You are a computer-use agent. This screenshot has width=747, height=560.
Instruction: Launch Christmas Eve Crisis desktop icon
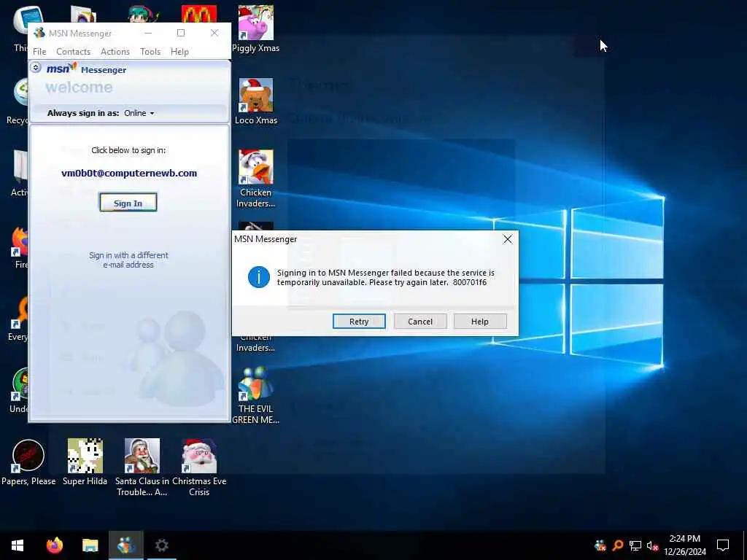199,467
